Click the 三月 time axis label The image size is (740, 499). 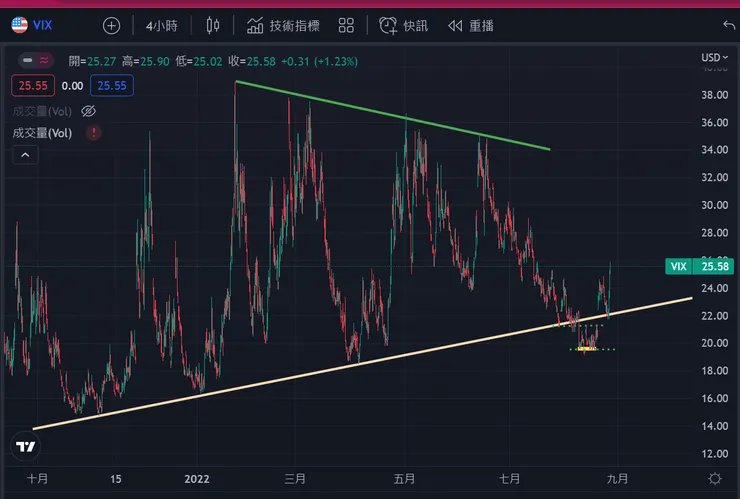pos(295,479)
